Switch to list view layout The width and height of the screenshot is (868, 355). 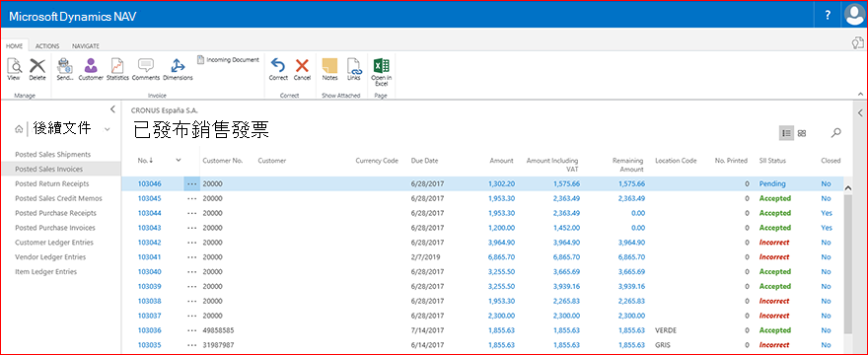[x=787, y=133]
